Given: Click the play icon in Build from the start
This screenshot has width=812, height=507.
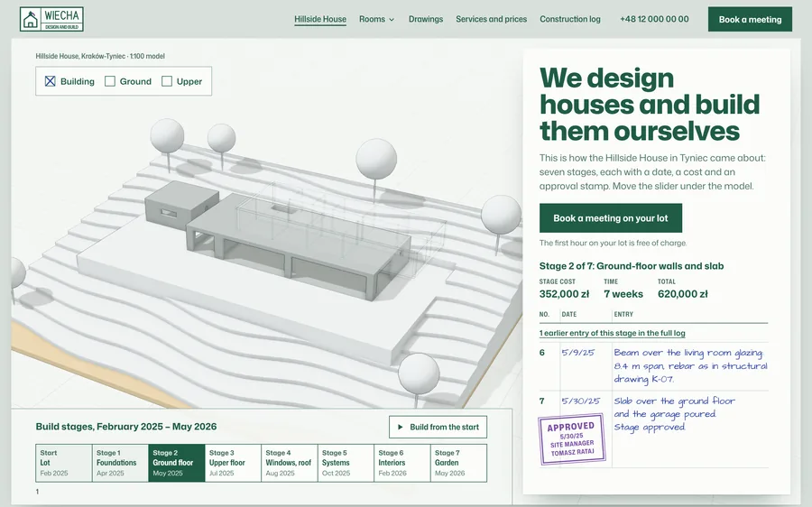Looking at the screenshot, I should pos(400,428).
